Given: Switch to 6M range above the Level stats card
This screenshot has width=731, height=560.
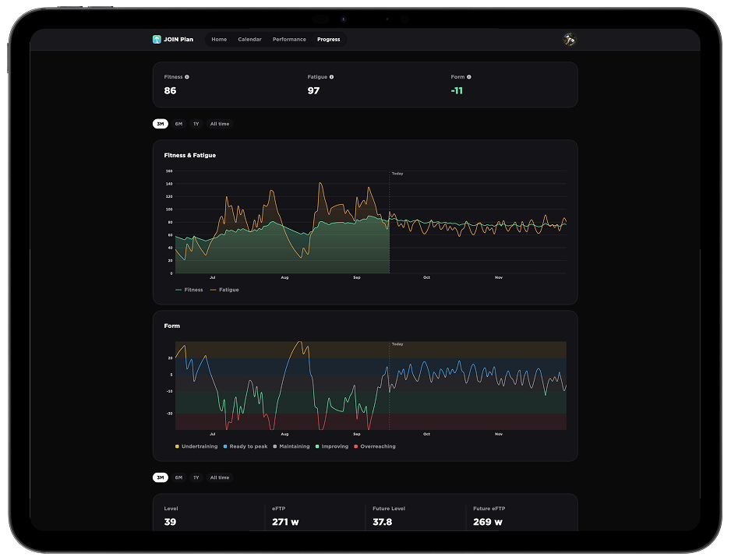Looking at the screenshot, I should coord(178,477).
